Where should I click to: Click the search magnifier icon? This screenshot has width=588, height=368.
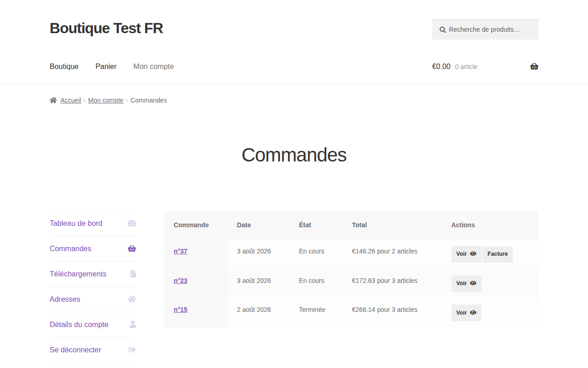click(443, 29)
